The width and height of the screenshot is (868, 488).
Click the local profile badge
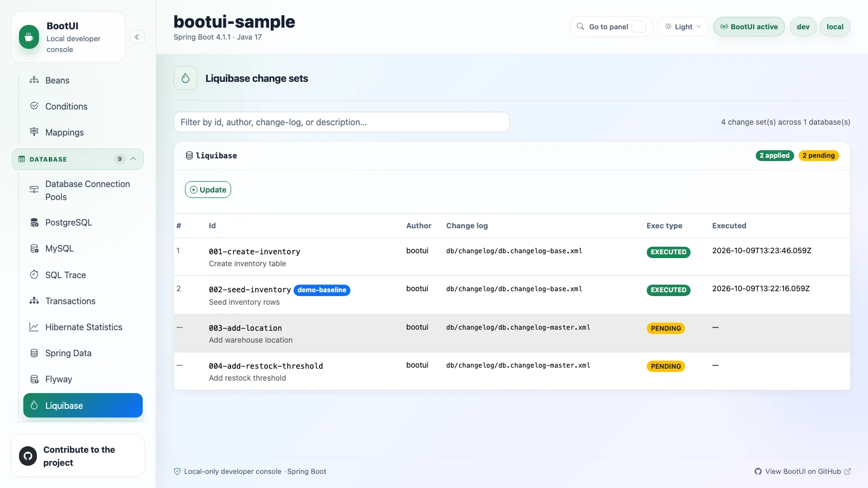click(835, 27)
